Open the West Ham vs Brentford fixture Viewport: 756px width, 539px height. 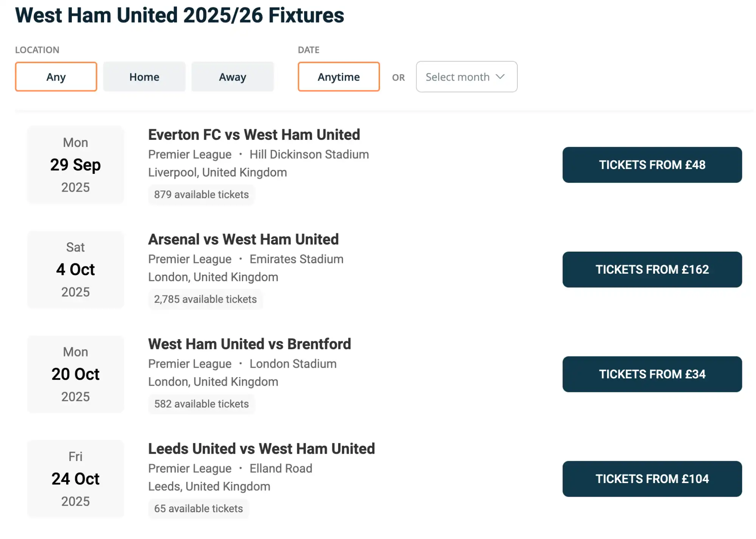point(250,344)
